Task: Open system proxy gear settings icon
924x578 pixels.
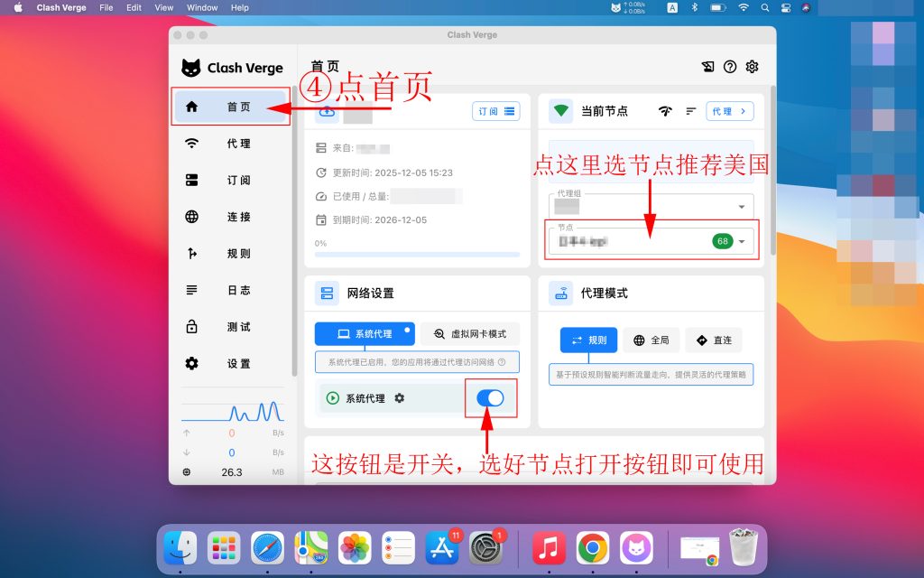Action: 400,398
